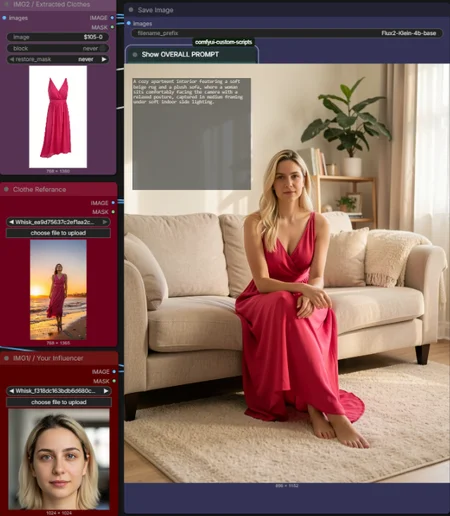Open the Whisk_ea9d75637 image file dropdown
This screenshot has height=516, width=450.
58,222
